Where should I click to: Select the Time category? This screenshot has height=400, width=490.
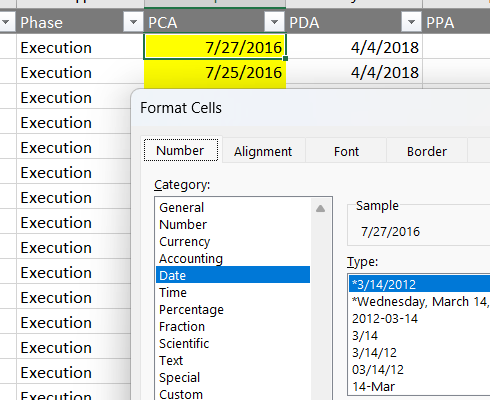(x=173, y=292)
